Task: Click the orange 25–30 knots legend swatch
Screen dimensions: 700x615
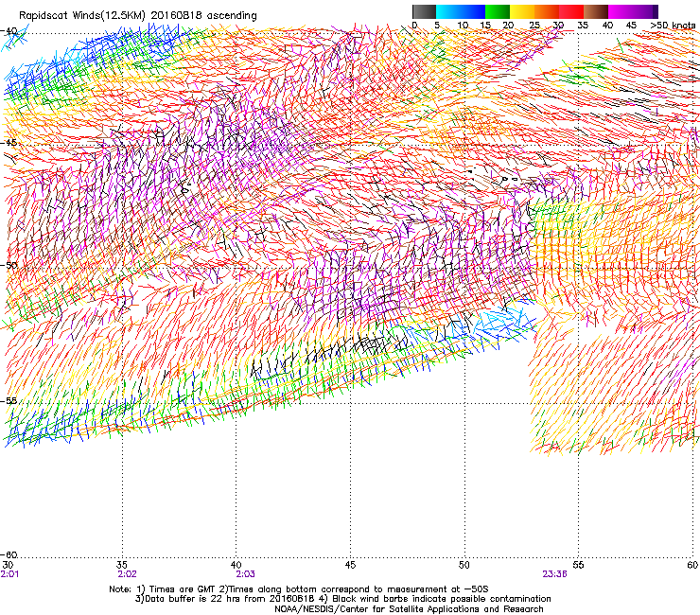Action: click(x=547, y=11)
